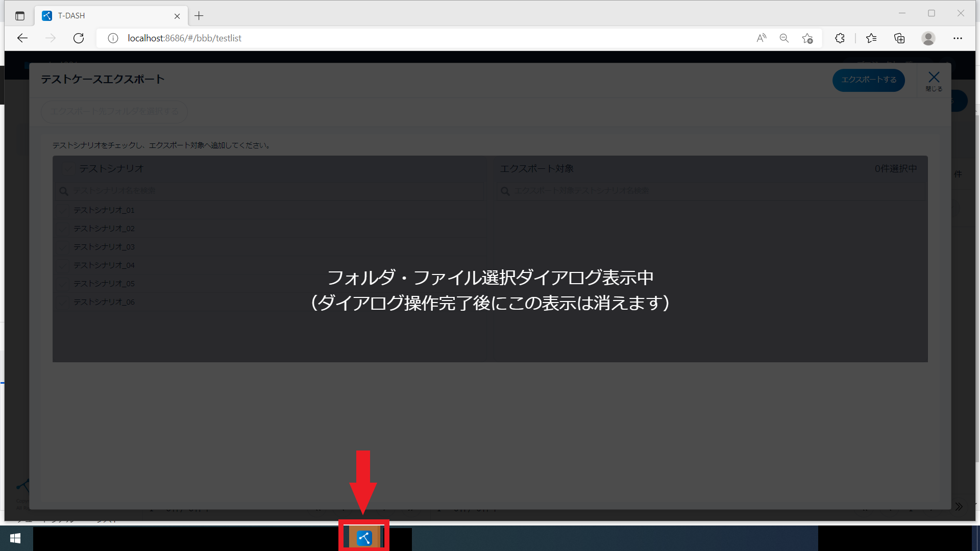Add this page to favorites with the star icon
Image resolution: width=980 pixels, height=551 pixels.
tap(807, 38)
